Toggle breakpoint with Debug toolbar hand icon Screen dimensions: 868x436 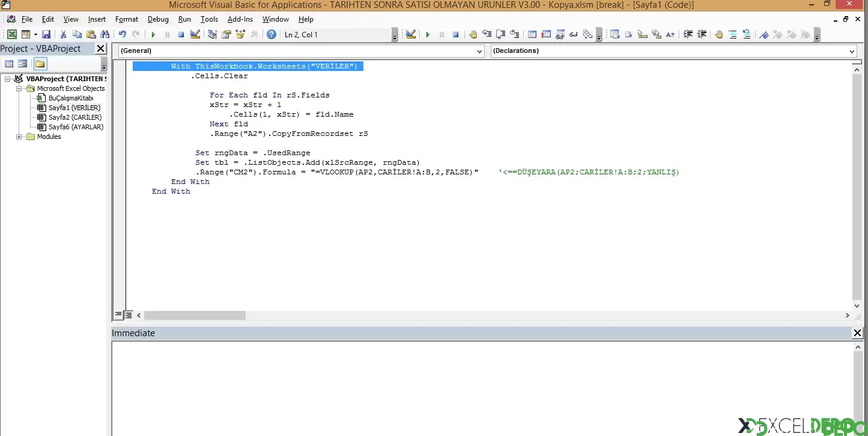(x=473, y=35)
